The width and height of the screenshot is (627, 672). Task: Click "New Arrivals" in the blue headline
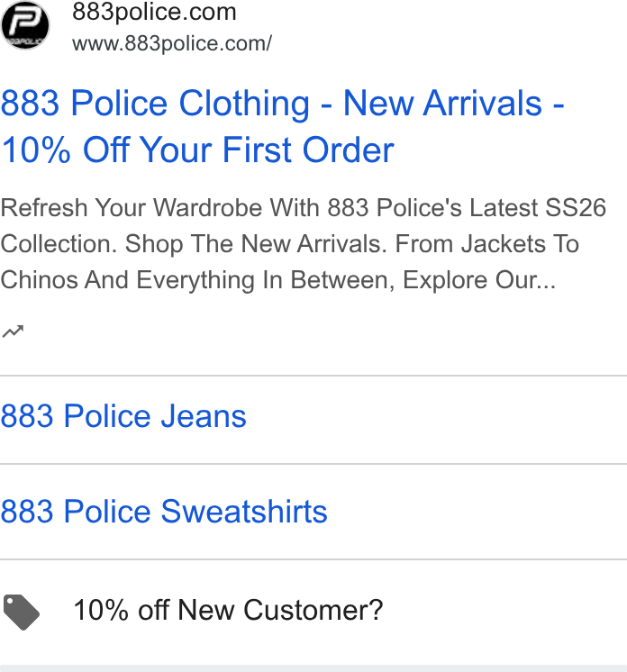click(442, 104)
